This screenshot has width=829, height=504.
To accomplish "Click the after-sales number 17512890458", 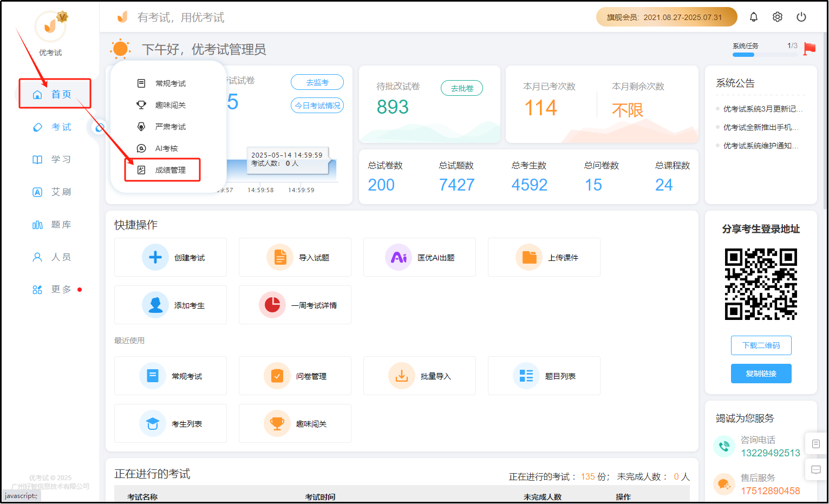I will tap(771, 491).
